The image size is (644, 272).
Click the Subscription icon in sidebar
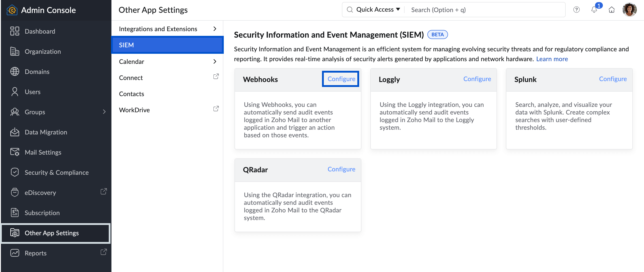(15, 212)
